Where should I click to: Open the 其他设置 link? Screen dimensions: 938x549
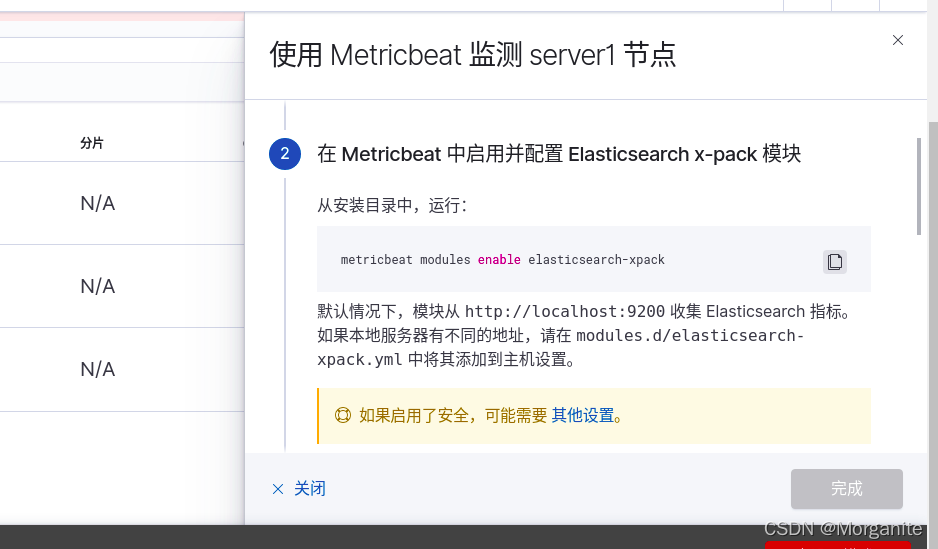point(583,415)
